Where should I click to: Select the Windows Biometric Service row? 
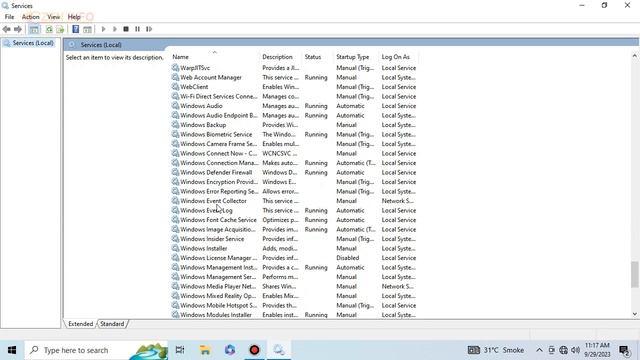[294, 134]
